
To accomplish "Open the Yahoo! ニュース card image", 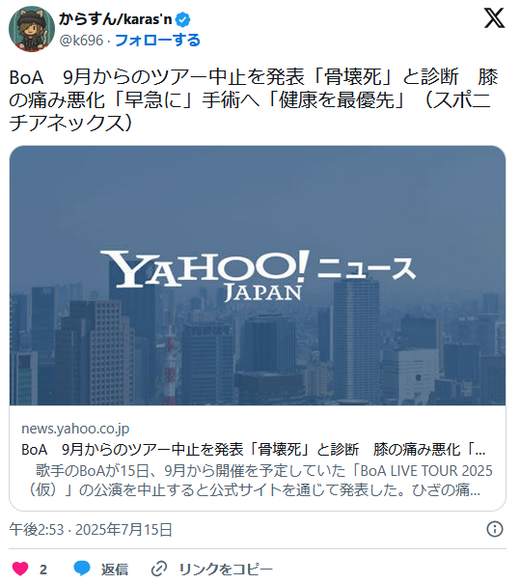I will tap(257, 275).
